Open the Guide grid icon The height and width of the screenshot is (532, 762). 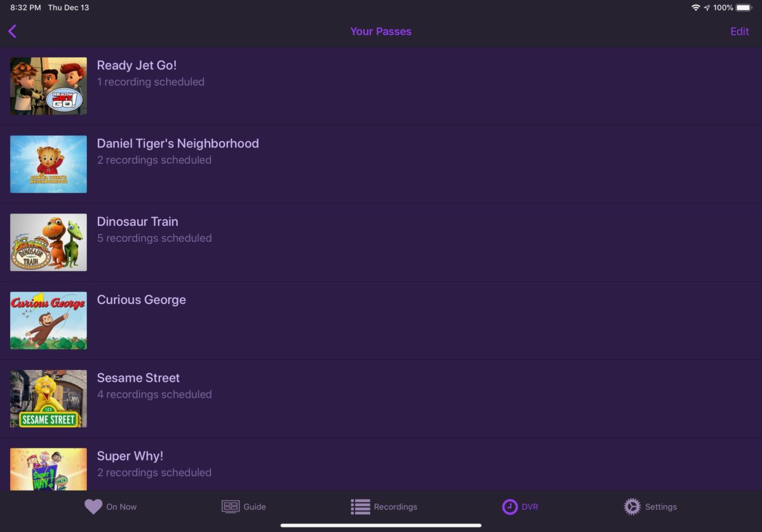(x=231, y=507)
